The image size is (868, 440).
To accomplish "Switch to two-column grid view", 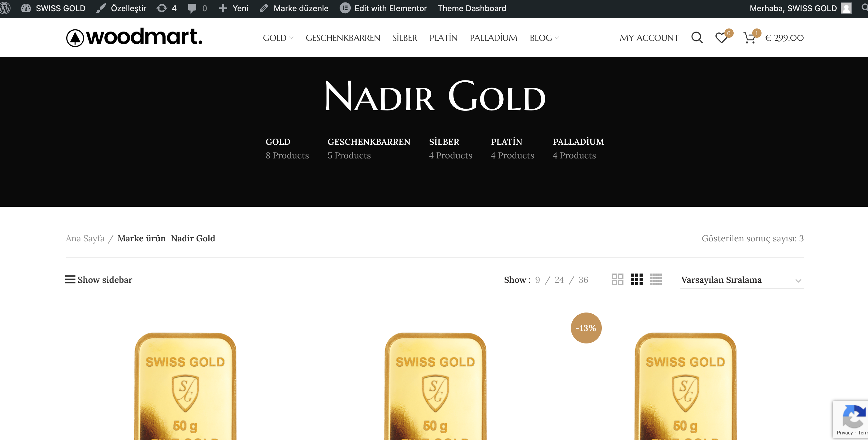I will [x=617, y=280].
